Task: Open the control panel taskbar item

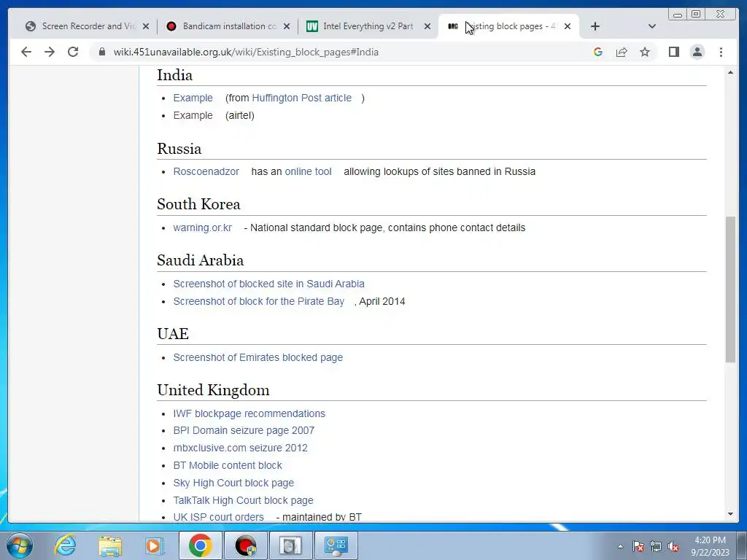Action: click(x=336, y=545)
